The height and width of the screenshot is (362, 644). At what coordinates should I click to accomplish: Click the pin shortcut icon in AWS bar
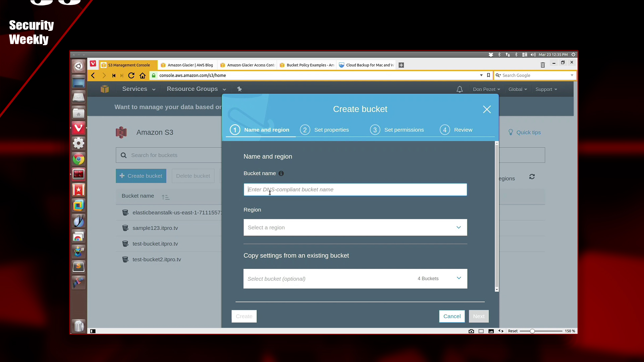(x=239, y=89)
